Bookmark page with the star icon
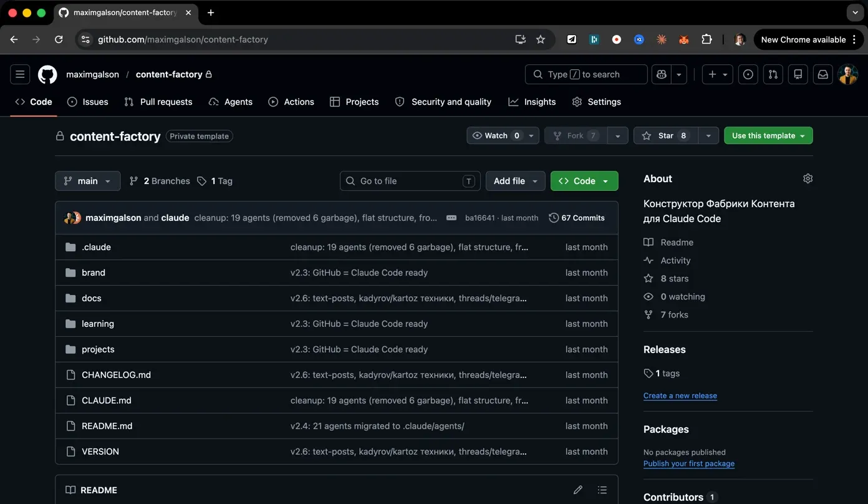 [541, 39]
